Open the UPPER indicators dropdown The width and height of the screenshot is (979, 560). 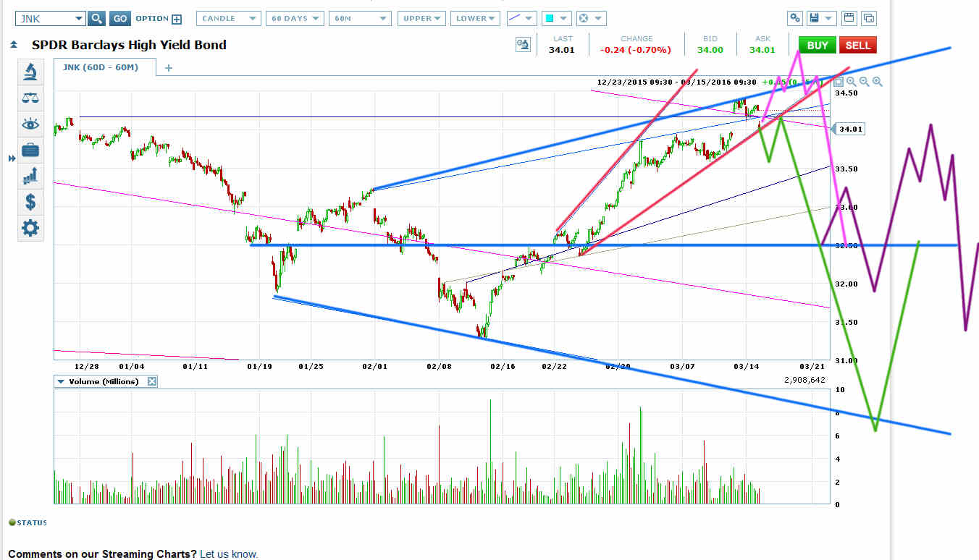coord(421,18)
